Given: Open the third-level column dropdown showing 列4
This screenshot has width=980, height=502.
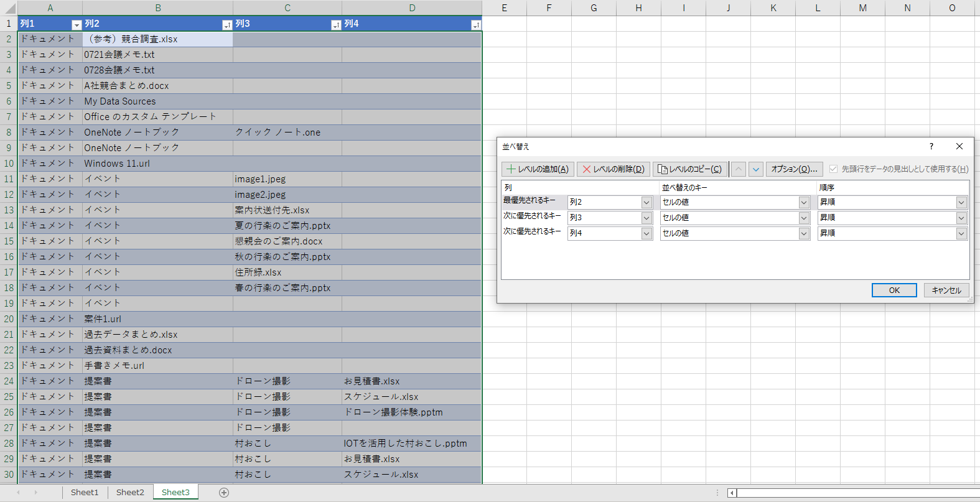Looking at the screenshot, I should pos(646,233).
